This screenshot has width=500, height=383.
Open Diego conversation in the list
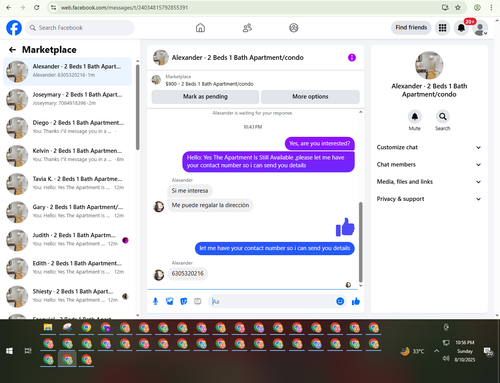tap(68, 127)
